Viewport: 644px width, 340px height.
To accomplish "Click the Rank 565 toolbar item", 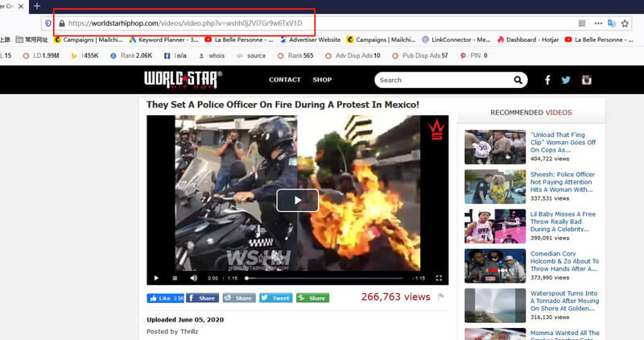I will (x=295, y=56).
